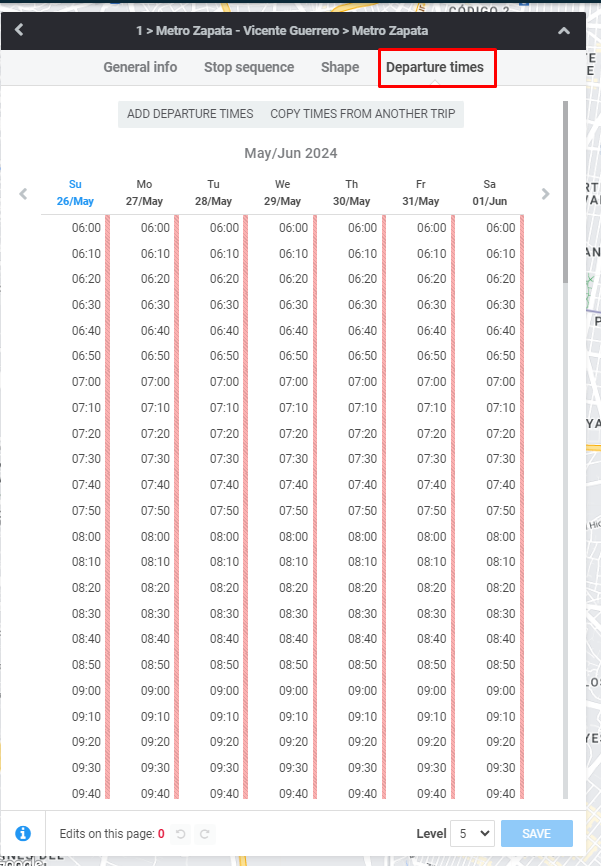This screenshot has width=601, height=866.
Task: Open the General info tab
Action: [140, 67]
